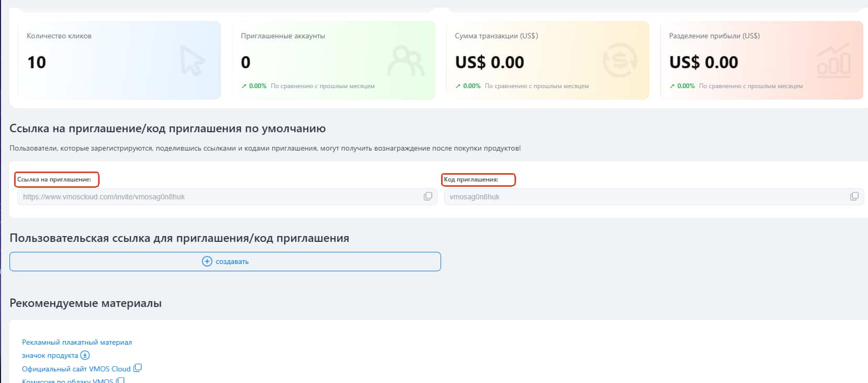Click the icon after Комиссия по облаку VMOS
Image resolution: width=868 pixels, height=383 pixels.
(121, 380)
